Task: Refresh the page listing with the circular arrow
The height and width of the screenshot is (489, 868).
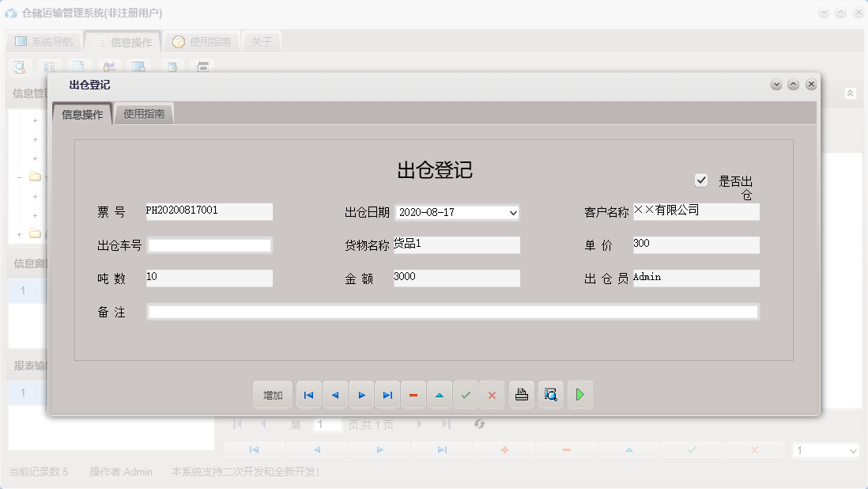Action: pos(480,424)
